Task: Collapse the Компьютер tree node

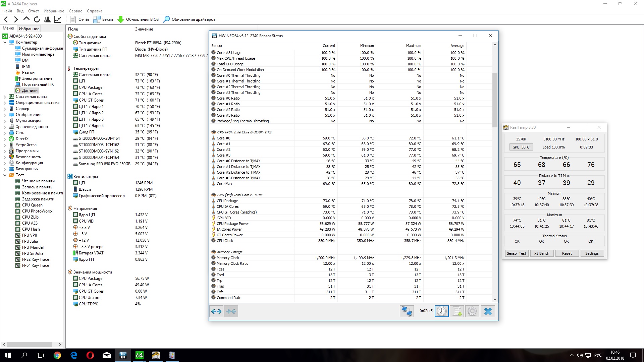Action: tap(5, 42)
